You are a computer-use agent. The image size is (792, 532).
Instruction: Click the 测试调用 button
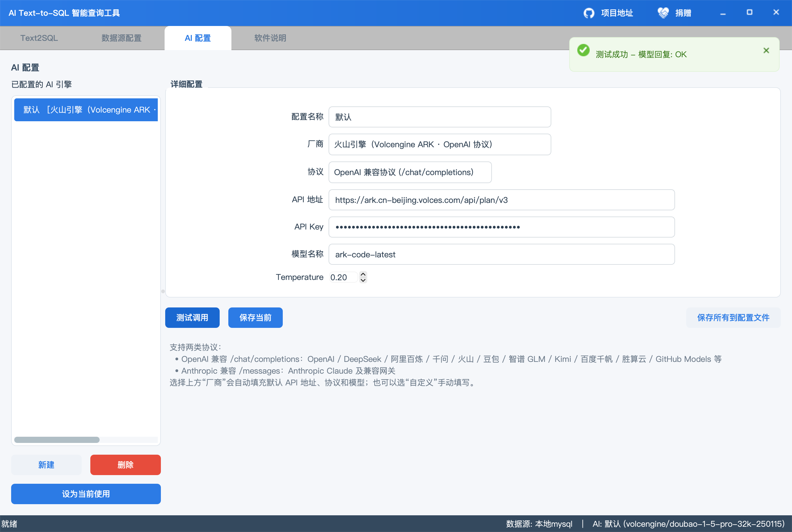[192, 318]
